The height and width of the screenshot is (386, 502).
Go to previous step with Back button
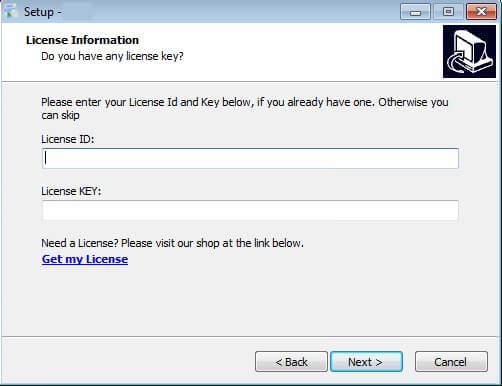291,362
